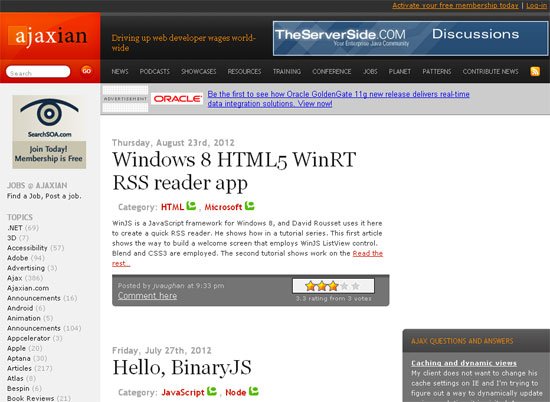Click 3.3 rating from 3 votes text
550x402 pixels.
pos(333,299)
